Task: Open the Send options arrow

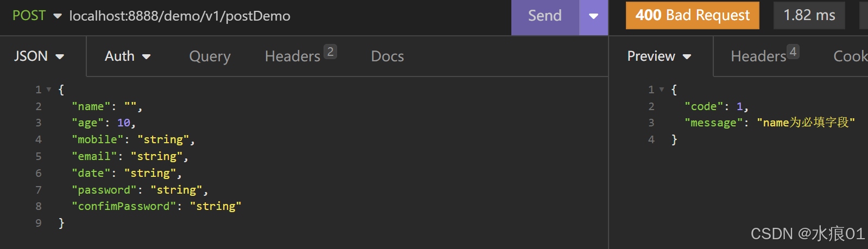Action: pos(593,16)
